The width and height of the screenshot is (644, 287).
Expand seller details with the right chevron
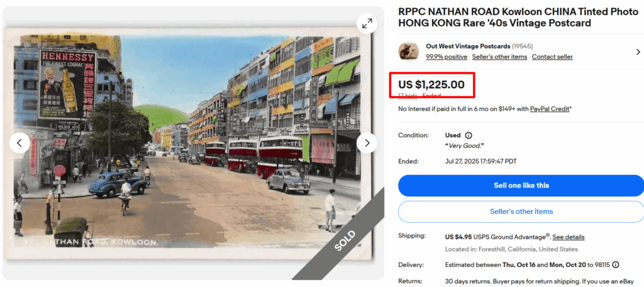pyautogui.click(x=638, y=52)
